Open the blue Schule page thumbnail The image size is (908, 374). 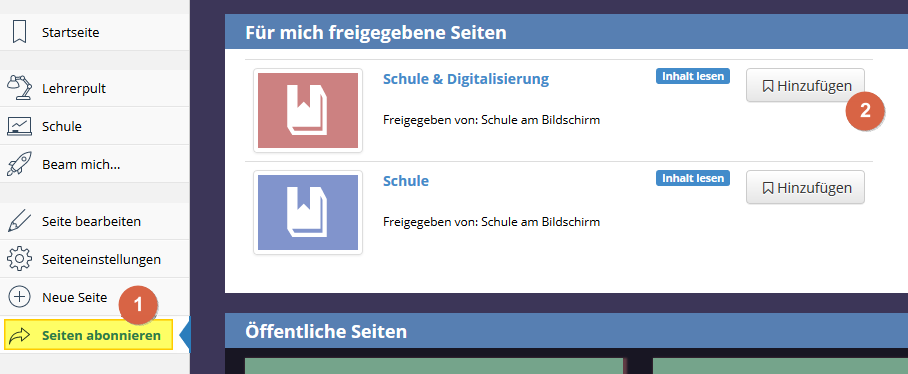coord(307,212)
